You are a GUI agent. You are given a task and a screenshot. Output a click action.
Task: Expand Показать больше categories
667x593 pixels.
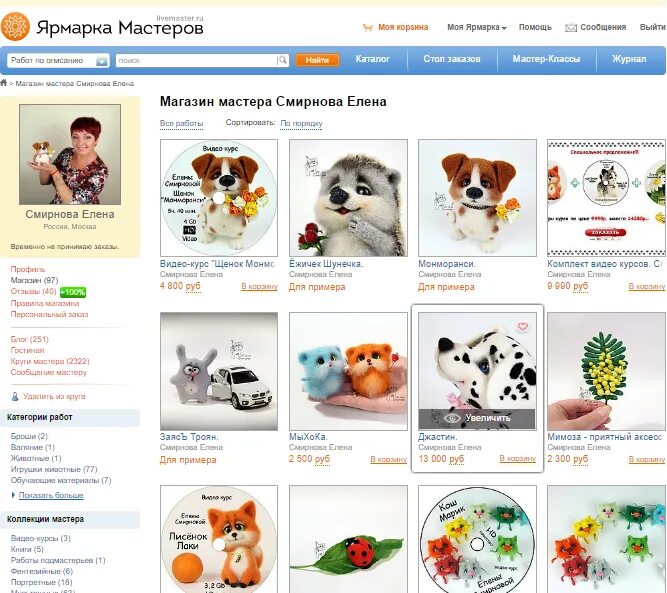tap(51, 495)
